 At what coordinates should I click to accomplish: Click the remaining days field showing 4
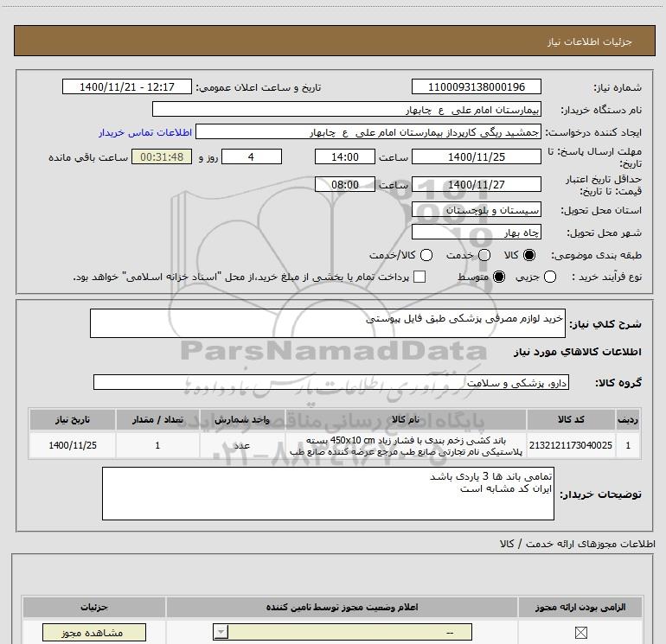(252, 156)
